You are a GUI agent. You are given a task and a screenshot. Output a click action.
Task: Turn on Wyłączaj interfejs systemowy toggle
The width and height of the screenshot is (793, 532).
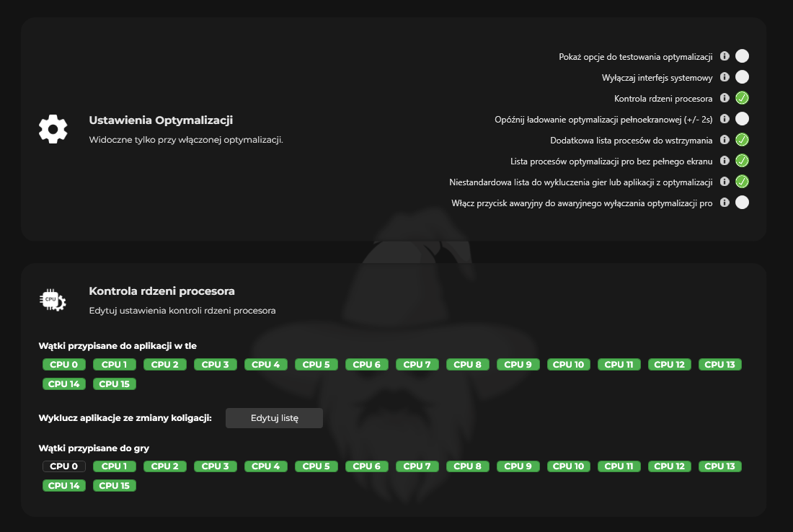pyautogui.click(x=742, y=77)
